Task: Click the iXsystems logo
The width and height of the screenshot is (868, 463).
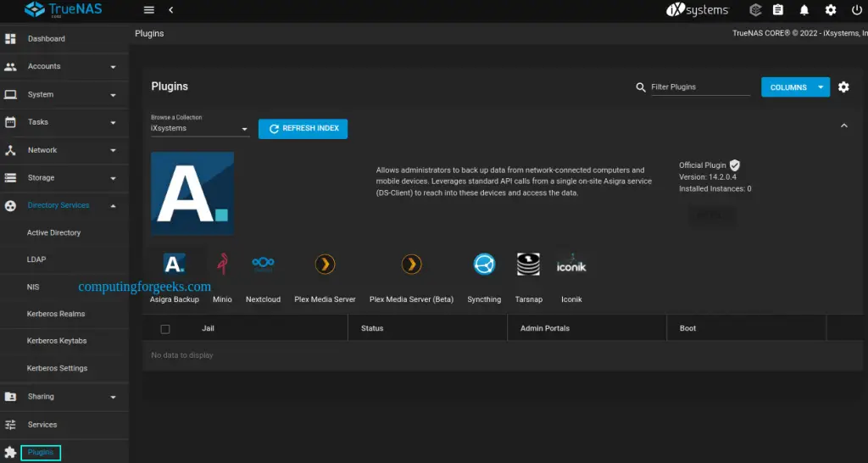Action: [698, 10]
